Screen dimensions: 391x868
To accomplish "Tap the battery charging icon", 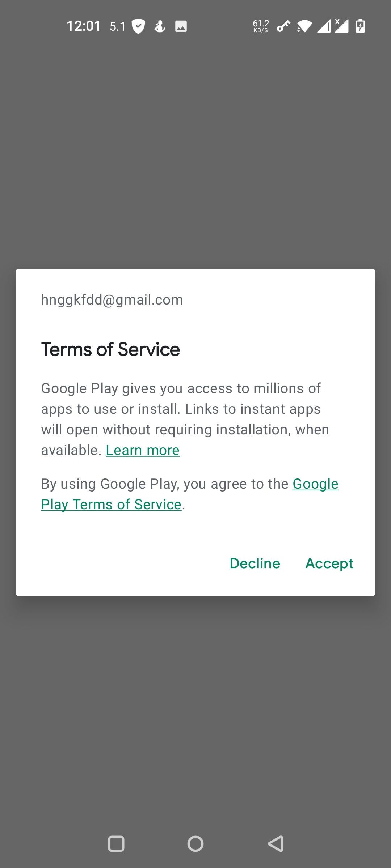I will (360, 26).
